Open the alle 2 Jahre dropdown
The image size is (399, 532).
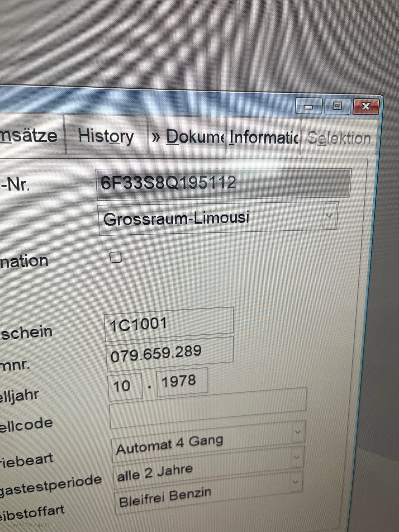pos(297,457)
